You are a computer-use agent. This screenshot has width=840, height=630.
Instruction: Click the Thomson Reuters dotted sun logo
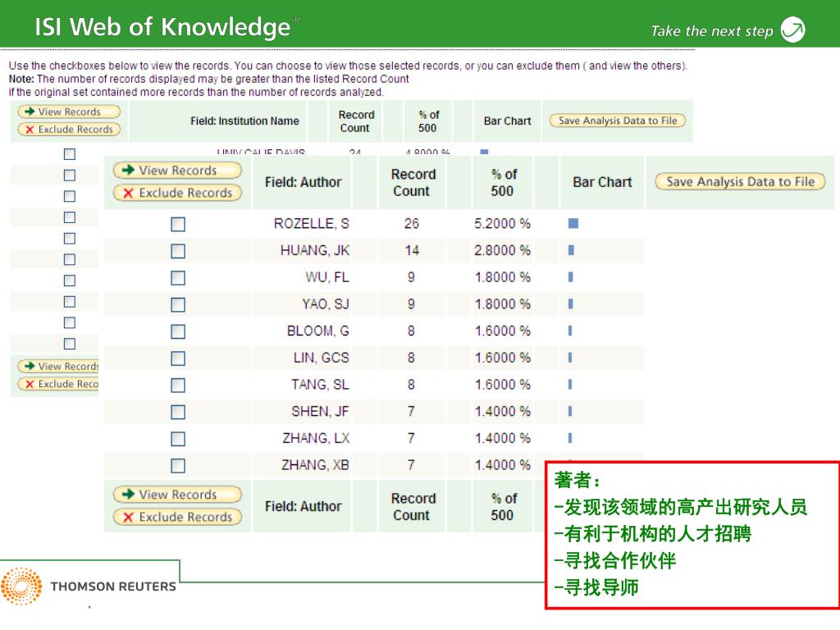[x=21, y=587]
